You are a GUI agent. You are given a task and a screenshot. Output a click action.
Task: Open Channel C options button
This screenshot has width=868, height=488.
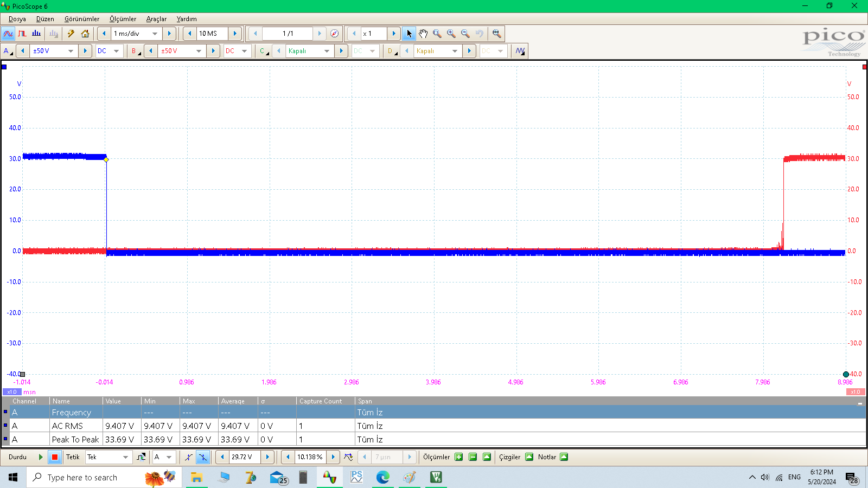(x=264, y=51)
